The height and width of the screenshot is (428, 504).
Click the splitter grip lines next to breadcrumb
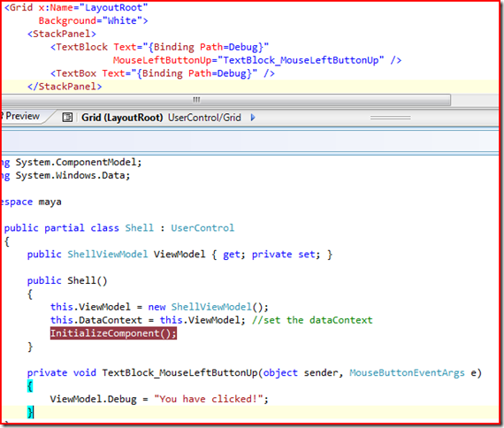pos(390,118)
